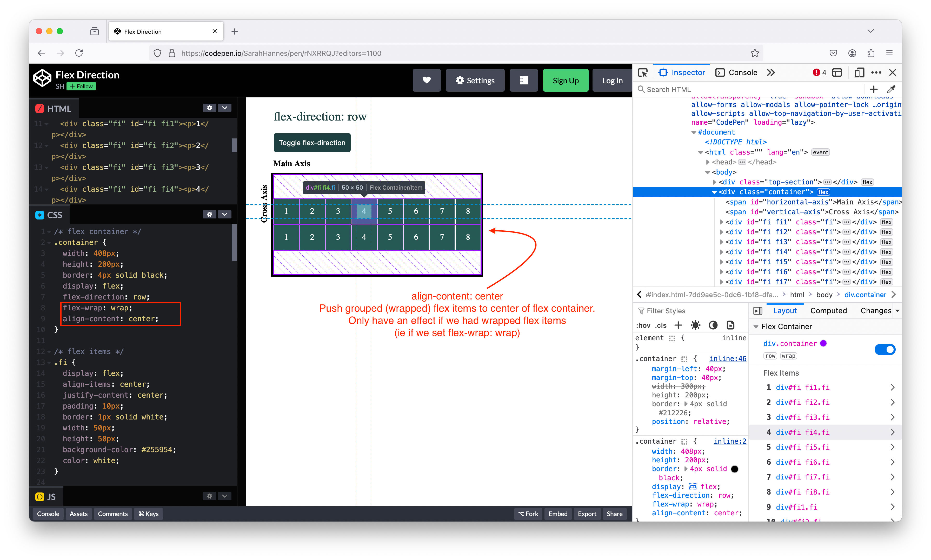
Task: Switch to Inspector tab
Action: pyautogui.click(x=682, y=72)
